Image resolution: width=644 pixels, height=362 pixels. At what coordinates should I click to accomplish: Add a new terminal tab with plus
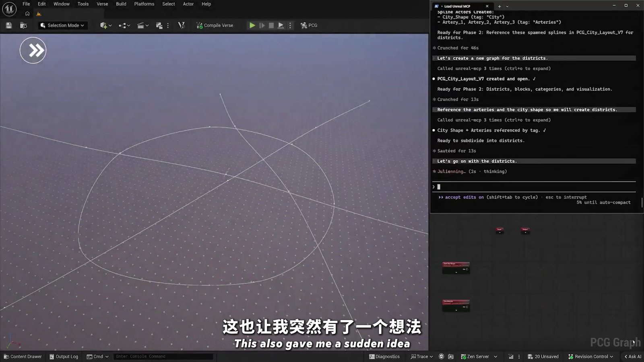click(x=500, y=6)
